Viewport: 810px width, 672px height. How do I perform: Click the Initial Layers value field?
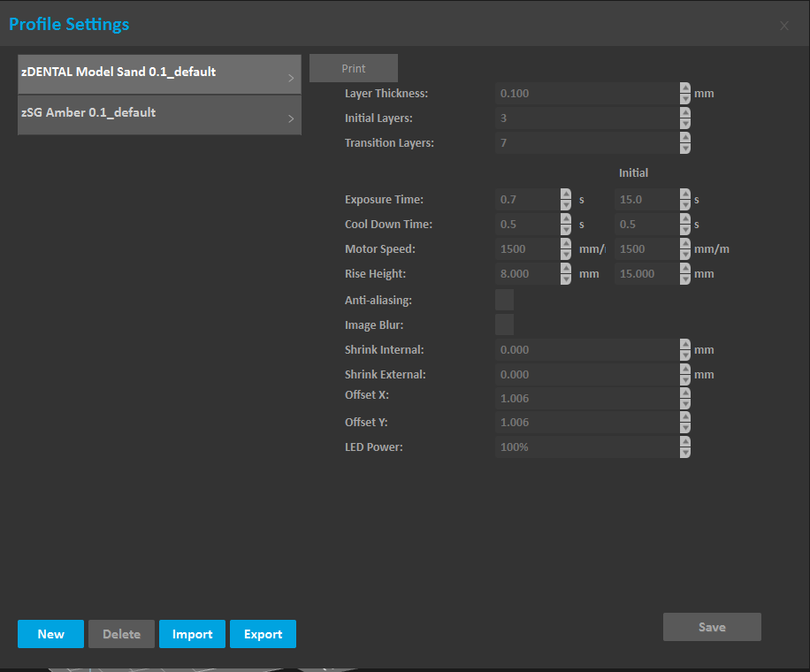pos(587,118)
